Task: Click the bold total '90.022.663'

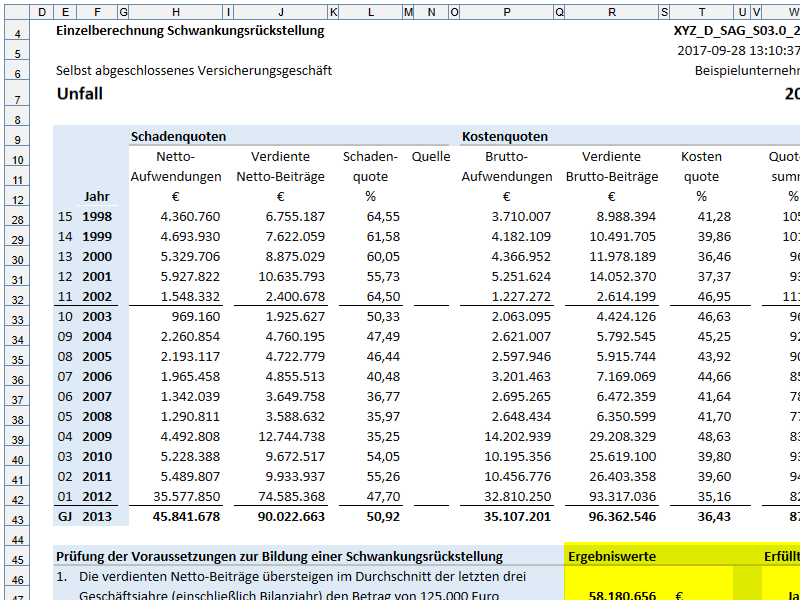Action: (x=291, y=517)
